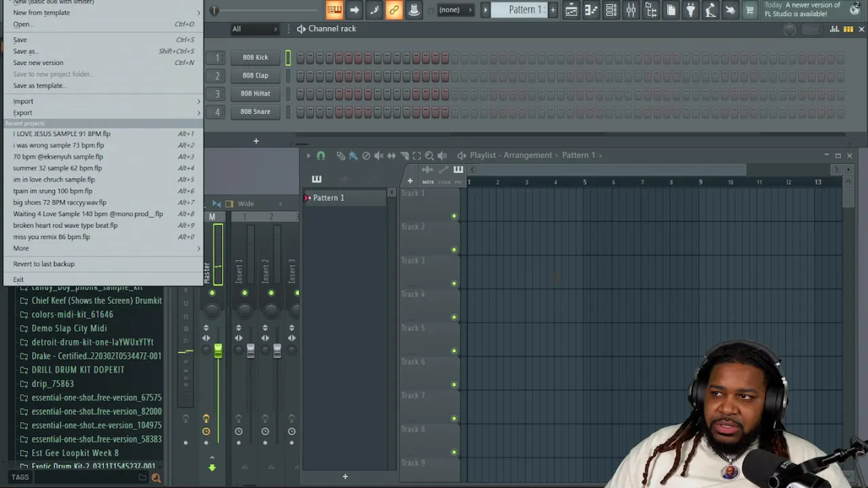Toggle the Insert 1 mixer mute light

pos(244,293)
